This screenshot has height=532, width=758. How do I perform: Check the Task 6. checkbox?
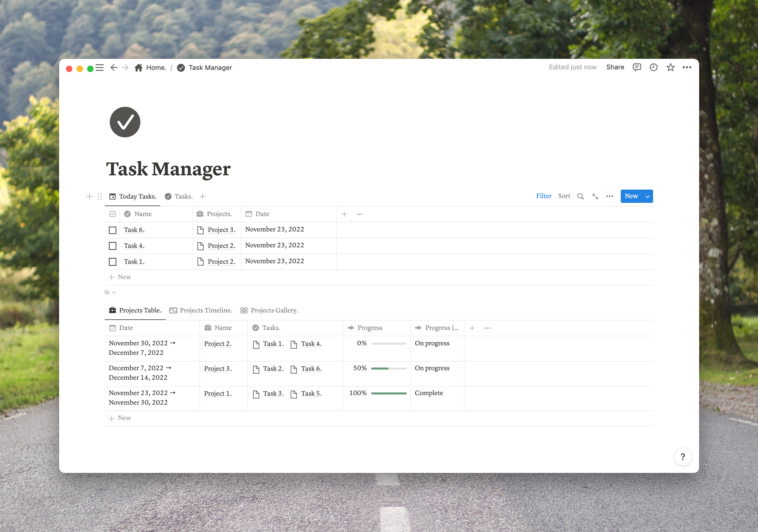click(113, 230)
